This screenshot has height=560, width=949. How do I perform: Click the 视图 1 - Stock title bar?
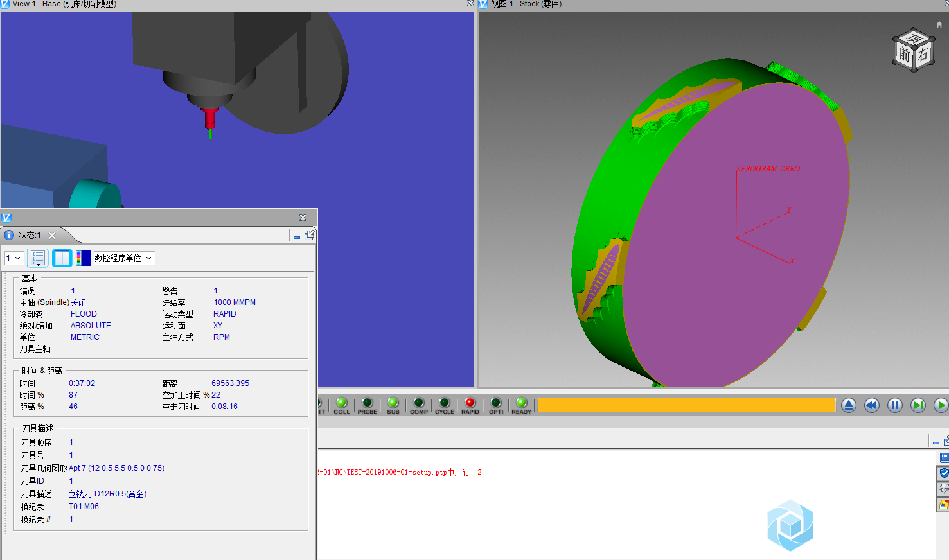click(713, 4)
